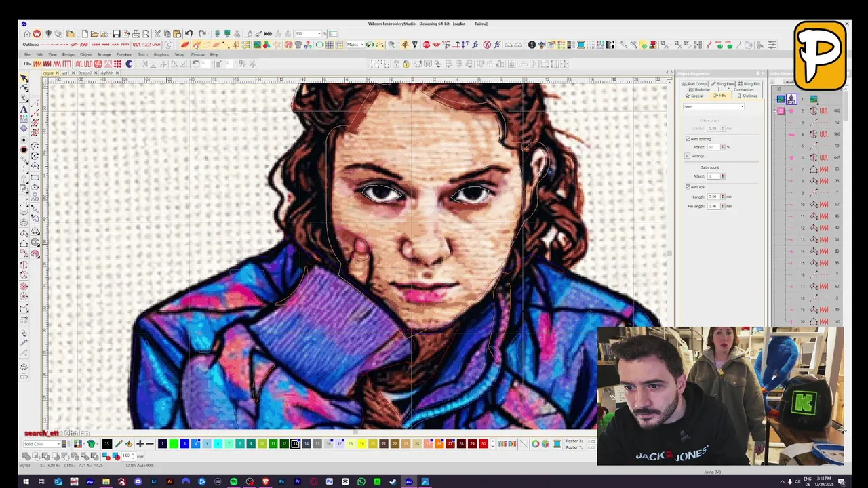Select the crescent moon fill icon
This screenshot has height=488, width=868.
tap(129, 64)
